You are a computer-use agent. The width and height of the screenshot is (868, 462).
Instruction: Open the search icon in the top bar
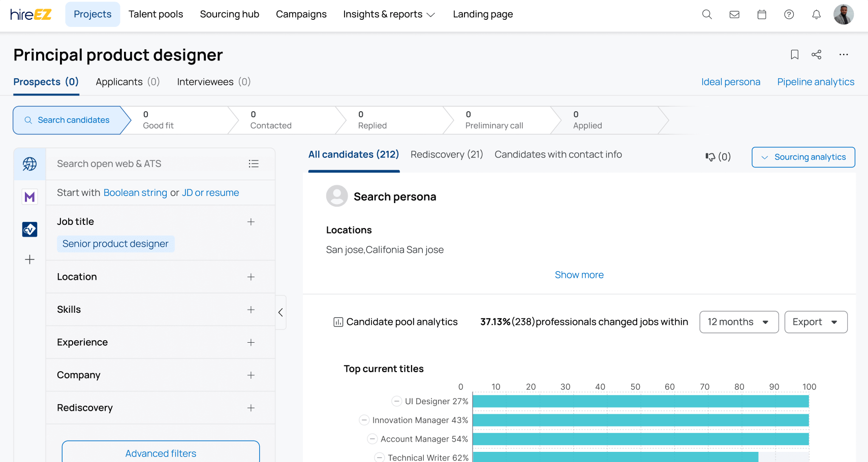tap(707, 14)
